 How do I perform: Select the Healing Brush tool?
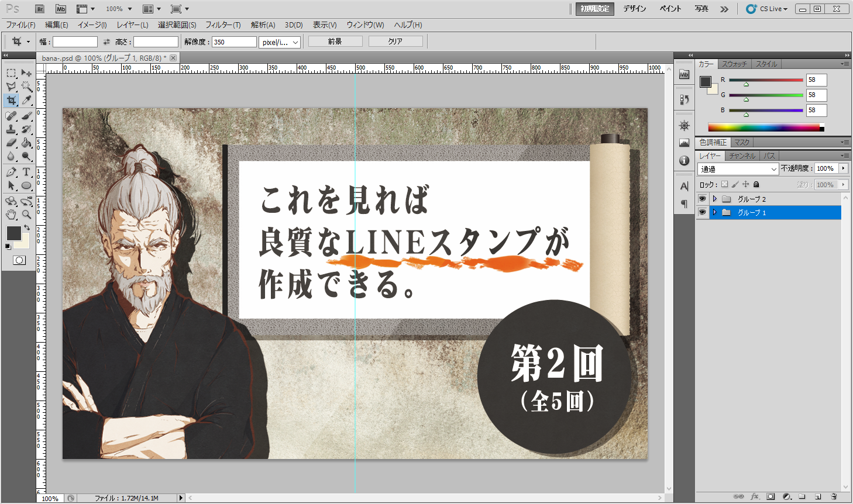tap(11, 116)
